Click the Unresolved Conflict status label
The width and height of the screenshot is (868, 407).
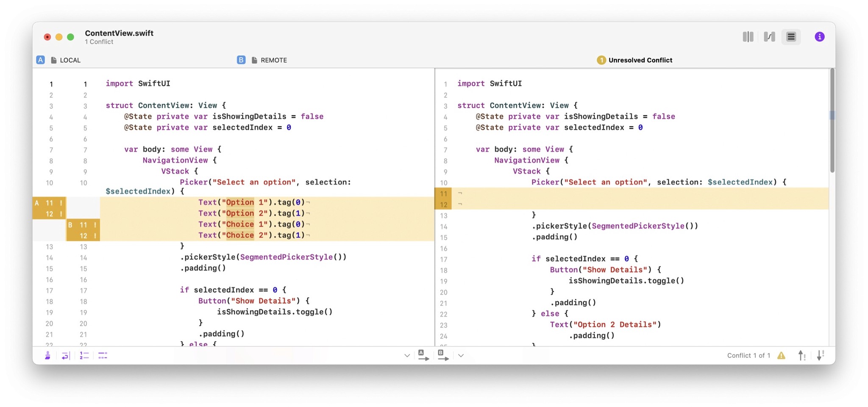pos(640,60)
